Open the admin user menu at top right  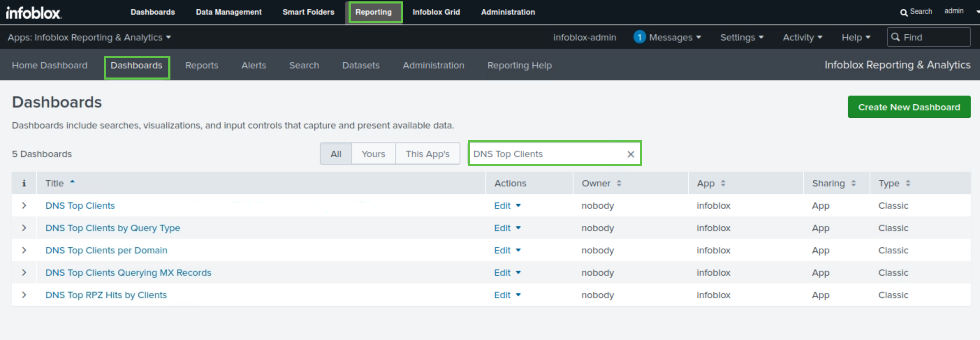(954, 11)
